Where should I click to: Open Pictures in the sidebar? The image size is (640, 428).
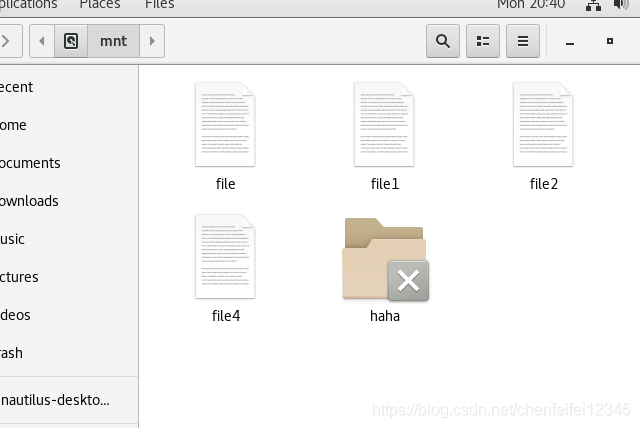point(69,277)
